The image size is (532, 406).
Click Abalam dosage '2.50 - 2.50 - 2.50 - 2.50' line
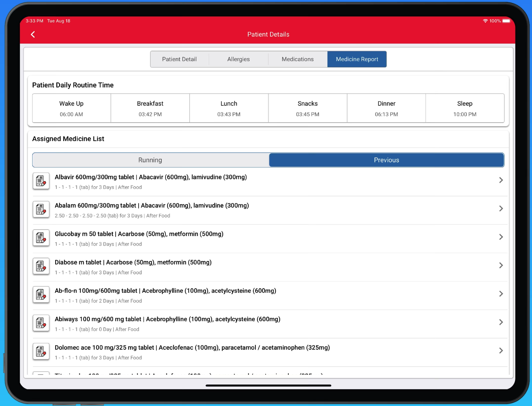tap(112, 216)
